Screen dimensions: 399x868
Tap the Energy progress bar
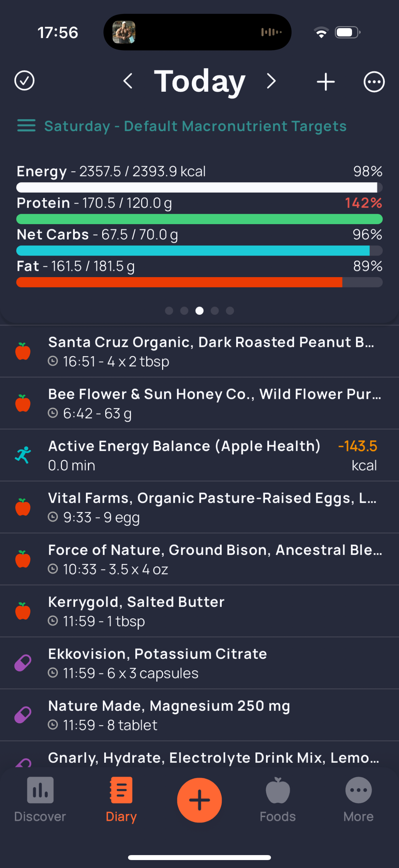199,187
